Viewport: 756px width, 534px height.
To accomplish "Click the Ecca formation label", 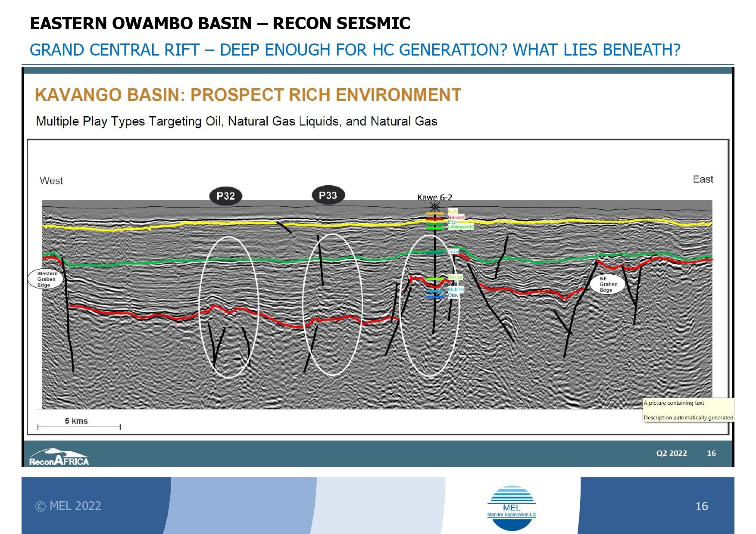I will tap(453, 251).
